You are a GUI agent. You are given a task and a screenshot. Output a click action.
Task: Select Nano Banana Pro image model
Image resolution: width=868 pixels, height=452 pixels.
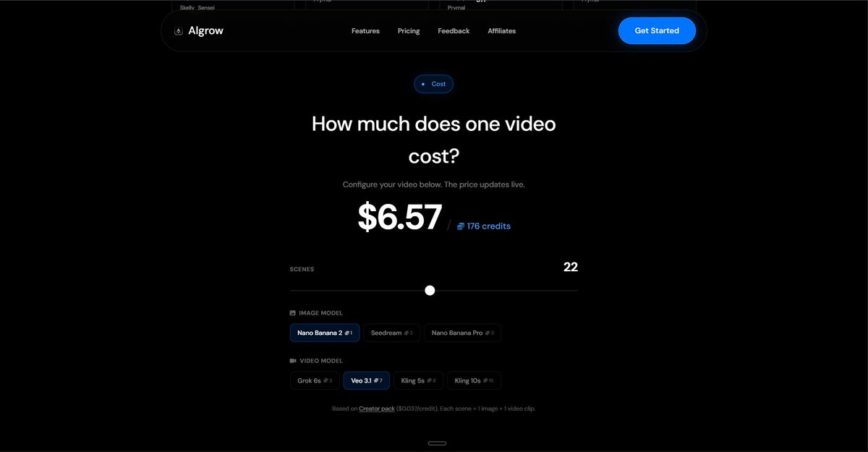coord(463,333)
